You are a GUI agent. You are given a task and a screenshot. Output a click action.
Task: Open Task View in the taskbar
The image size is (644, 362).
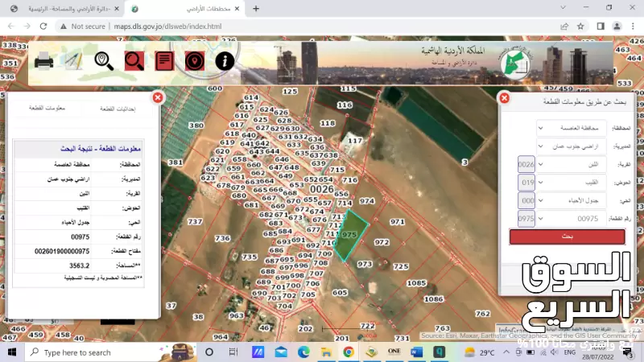tap(233, 352)
